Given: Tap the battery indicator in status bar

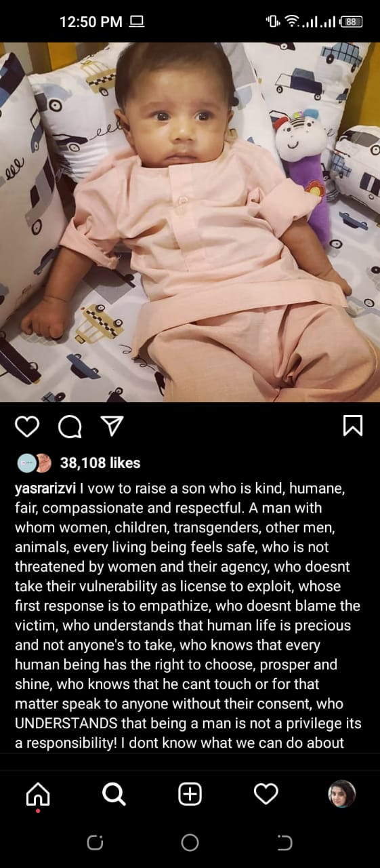Looking at the screenshot, I should click(351, 22).
